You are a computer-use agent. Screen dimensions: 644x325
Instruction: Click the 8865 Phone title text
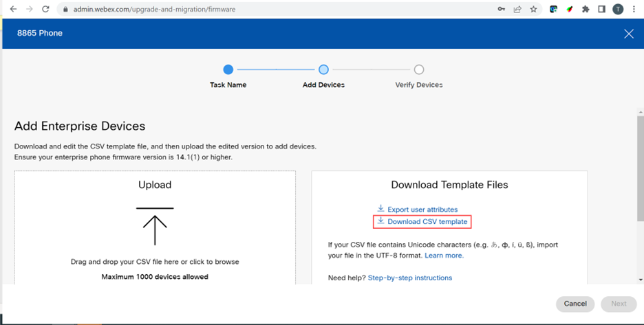[x=40, y=33]
